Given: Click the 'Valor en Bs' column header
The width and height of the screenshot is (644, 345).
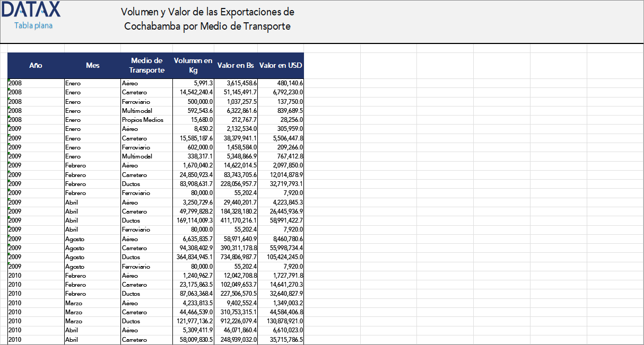Looking at the screenshot, I should tap(235, 65).
